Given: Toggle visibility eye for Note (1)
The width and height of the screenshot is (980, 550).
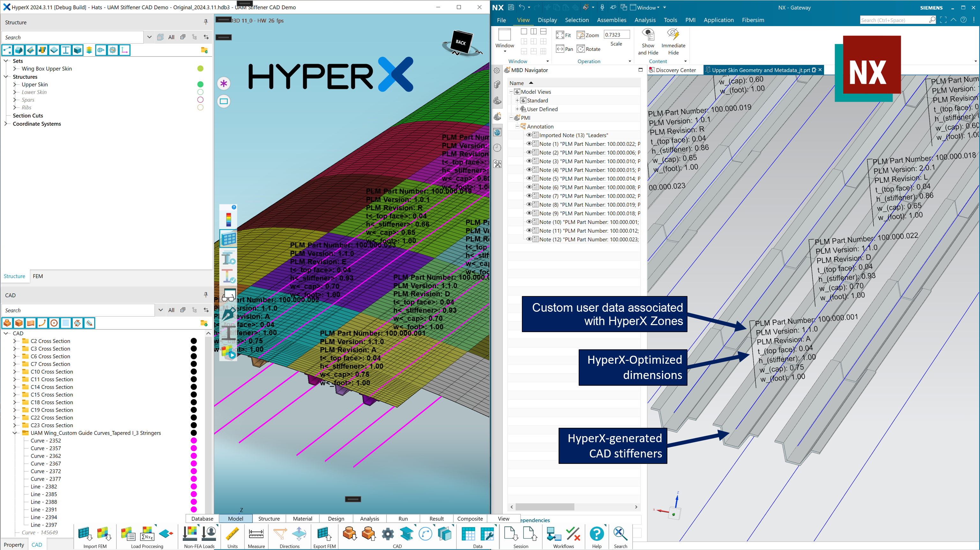Looking at the screenshot, I should (529, 143).
